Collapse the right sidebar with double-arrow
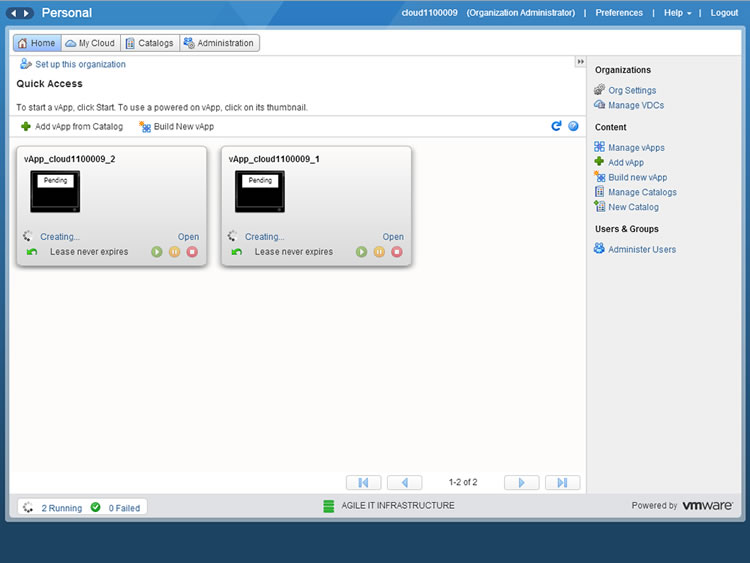Viewport: 750px width, 563px height. pos(580,62)
